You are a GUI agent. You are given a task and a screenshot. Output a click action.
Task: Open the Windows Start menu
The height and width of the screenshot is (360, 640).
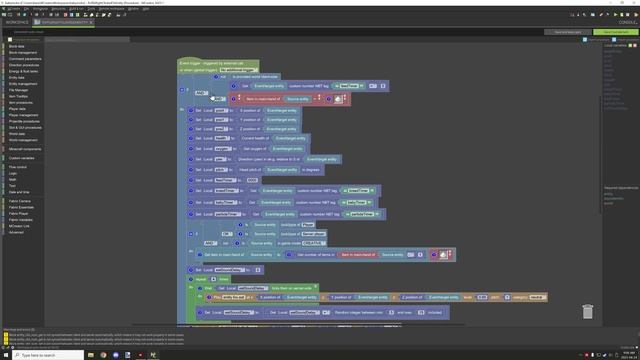click(6, 355)
